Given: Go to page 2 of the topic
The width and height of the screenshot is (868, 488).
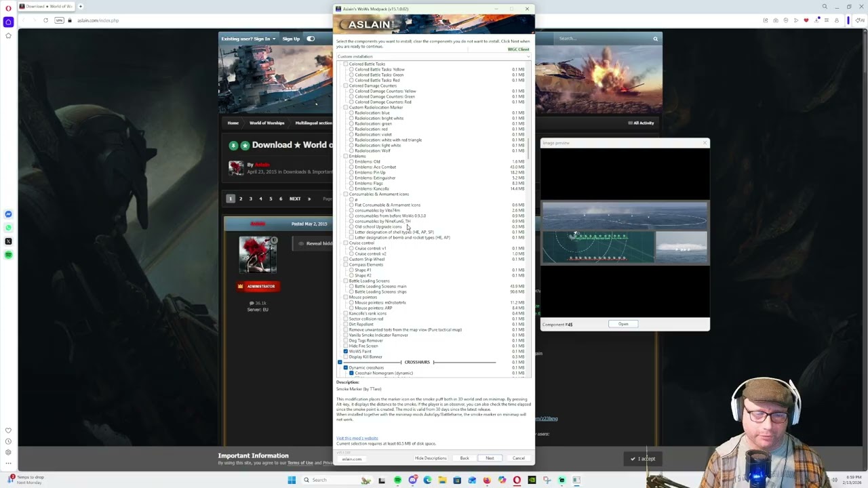Looking at the screenshot, I should [240, 199].
